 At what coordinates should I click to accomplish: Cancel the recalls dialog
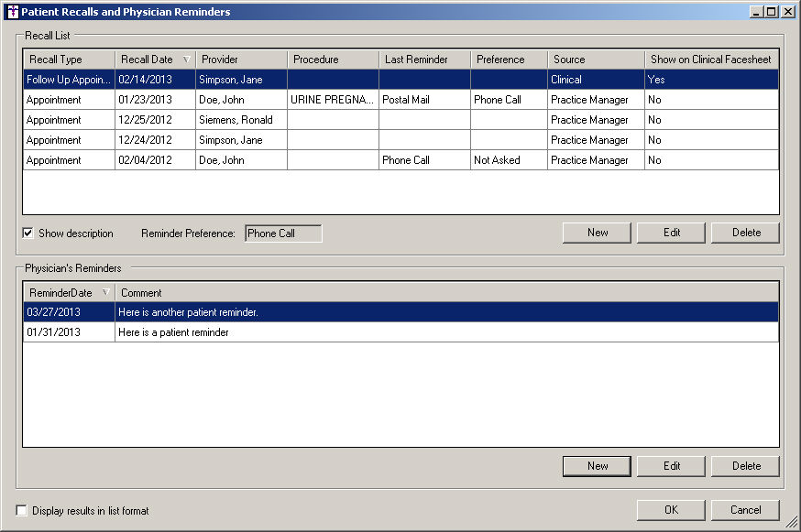pos(745,510)
